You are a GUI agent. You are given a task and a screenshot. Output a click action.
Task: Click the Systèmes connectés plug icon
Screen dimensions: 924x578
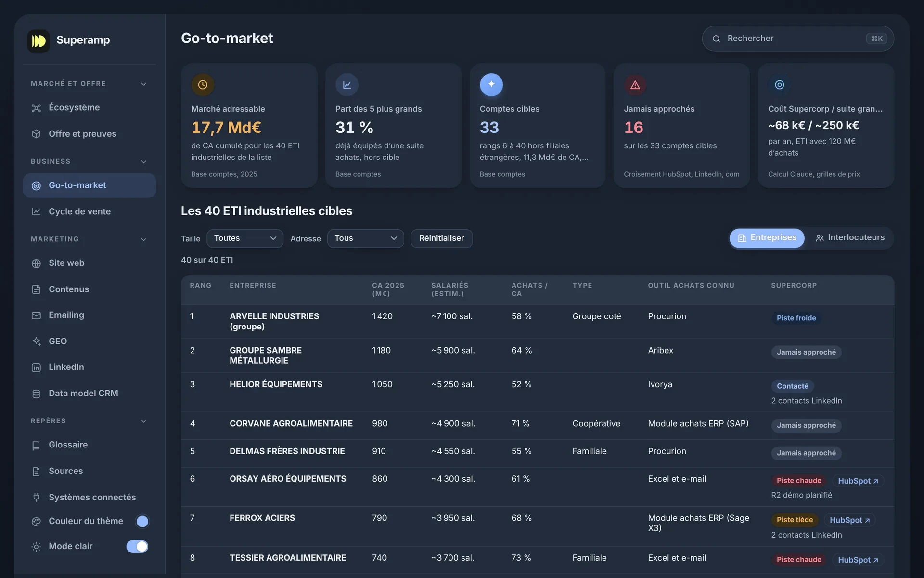pyautogui.click(x=36, y=497)
